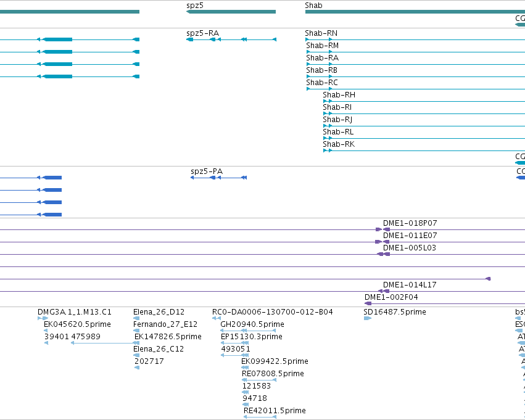
Task: Click EST RE07808.5prime
Action: (x=273, y=374)
